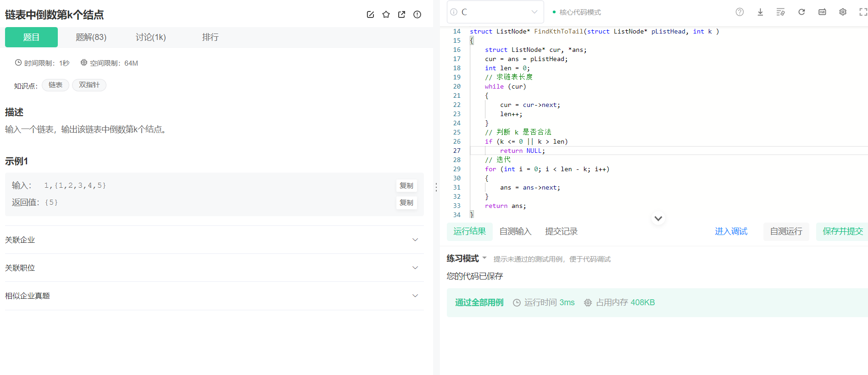Favorite the problem with the star icon
868x375 pixels.
pos(386,15)
